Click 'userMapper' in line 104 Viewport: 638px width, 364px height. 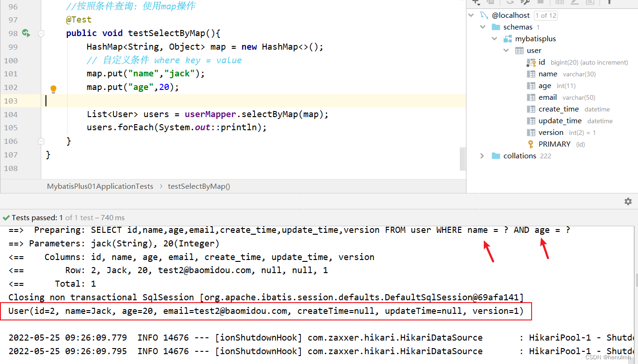(x=210, y=114)
